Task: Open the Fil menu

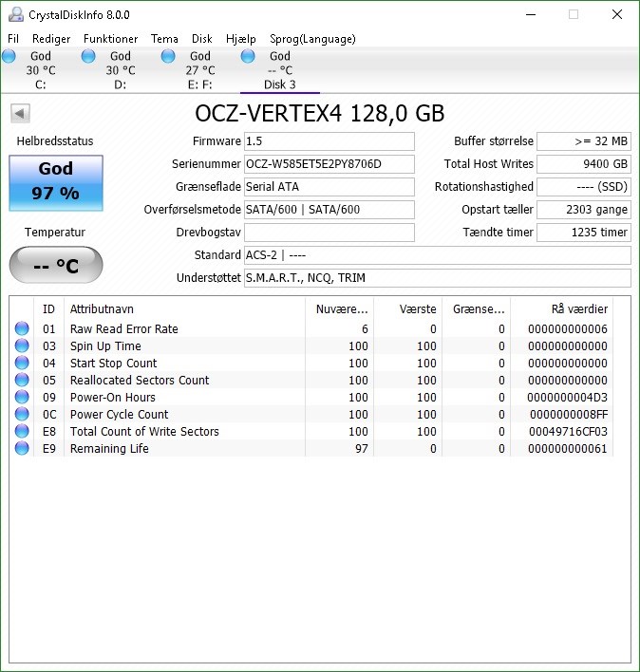Action: click(x=13, y=39)
